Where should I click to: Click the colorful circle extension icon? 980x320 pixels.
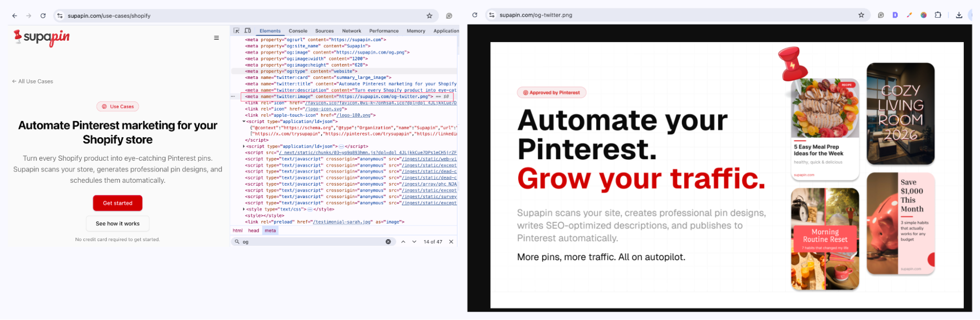pyautogui.click(x=924, y=15)
